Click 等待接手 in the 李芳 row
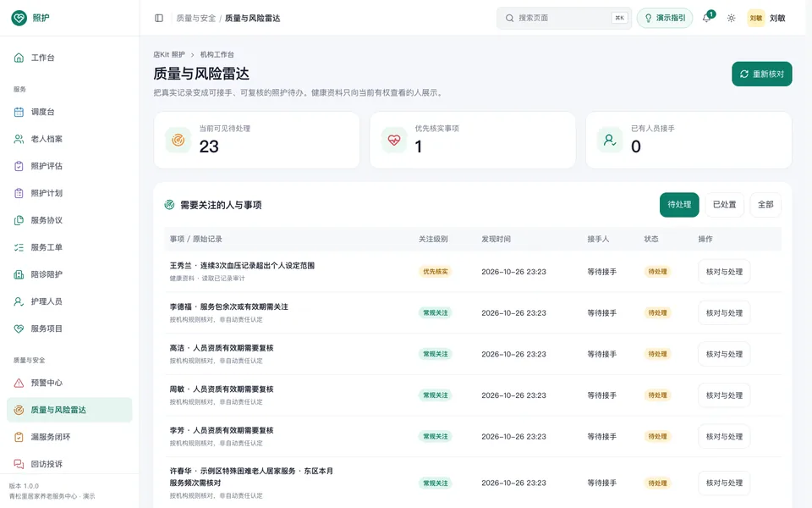 click(x=601, y=437)
